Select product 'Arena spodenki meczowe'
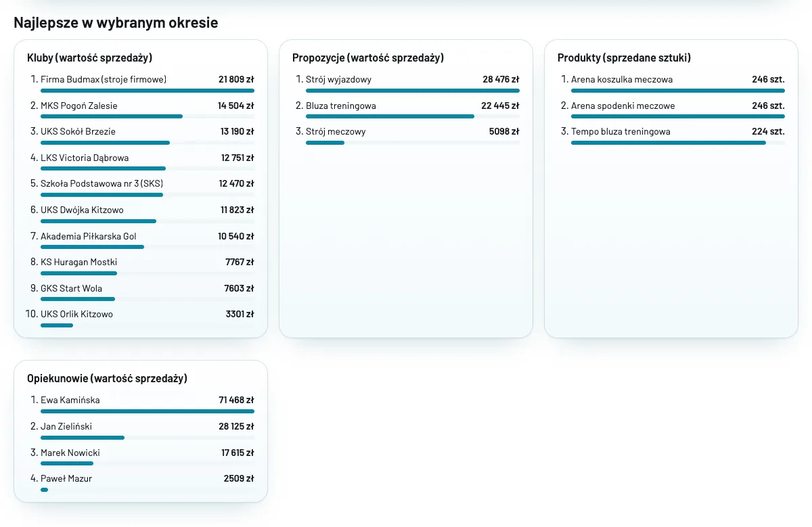Screen dimensions: 812x527 [x=623, y=106]
